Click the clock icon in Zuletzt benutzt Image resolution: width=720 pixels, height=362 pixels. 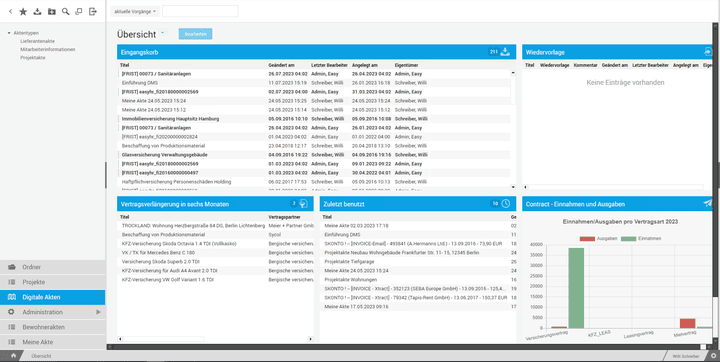(x=506, y=204)
